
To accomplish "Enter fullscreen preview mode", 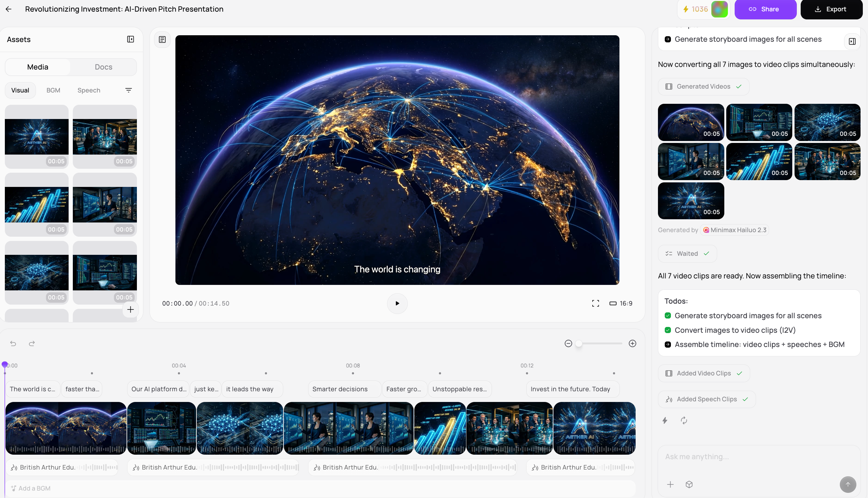I will click(x=595, y=303).
